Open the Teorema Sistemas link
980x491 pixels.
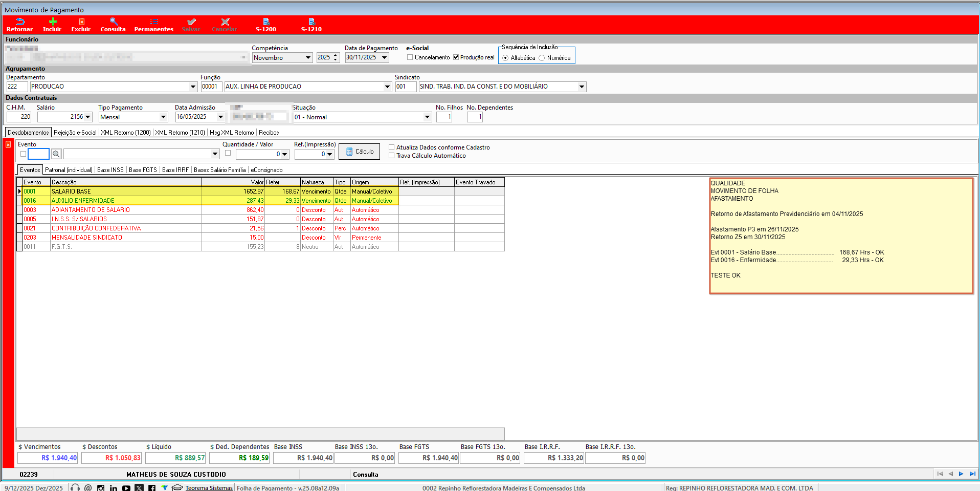209,488
